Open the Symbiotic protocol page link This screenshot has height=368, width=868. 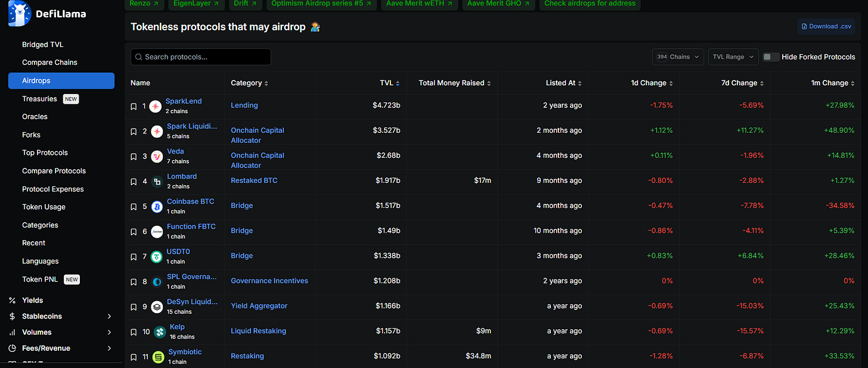coord(185,352)
